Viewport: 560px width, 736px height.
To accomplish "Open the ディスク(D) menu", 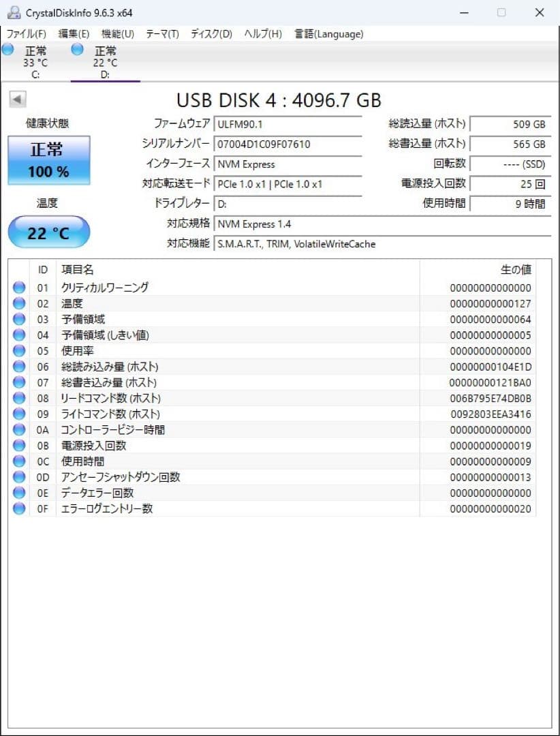I will point(212,34).
